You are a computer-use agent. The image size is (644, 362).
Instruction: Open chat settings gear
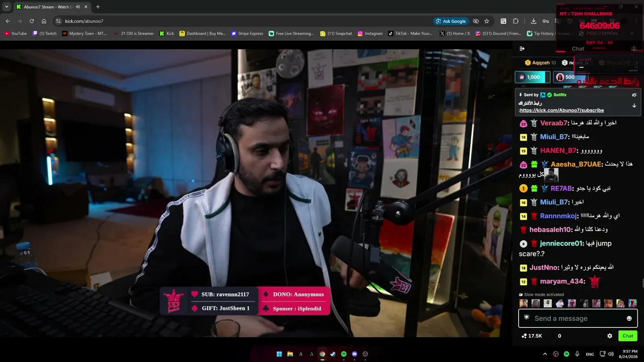[610, 336]
